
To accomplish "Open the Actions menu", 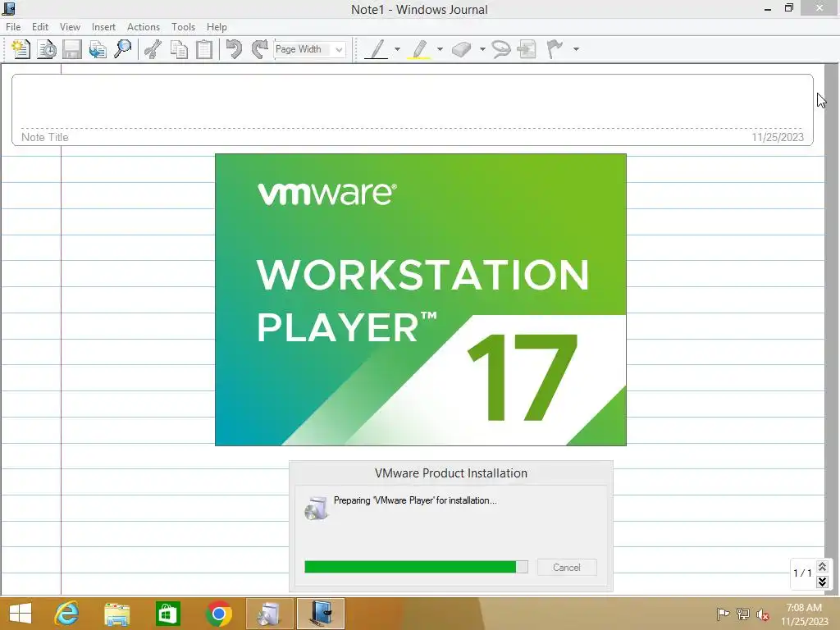I will tap(143, 27).
